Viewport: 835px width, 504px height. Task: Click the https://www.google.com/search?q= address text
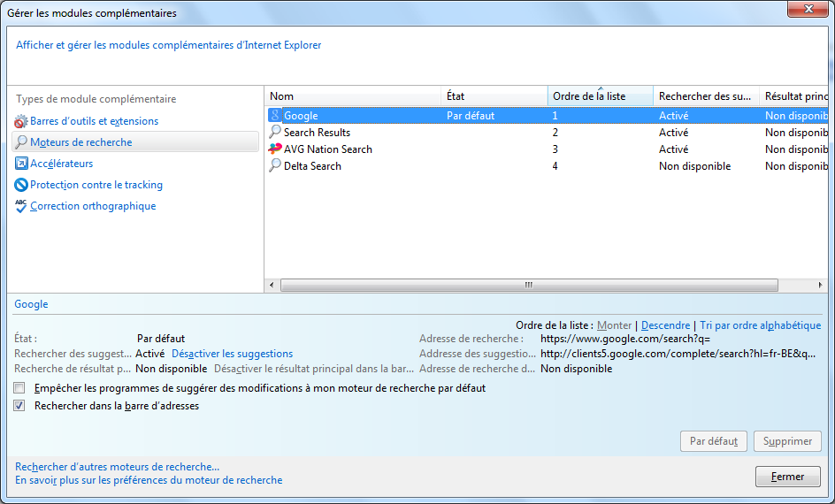click(625, 339)
